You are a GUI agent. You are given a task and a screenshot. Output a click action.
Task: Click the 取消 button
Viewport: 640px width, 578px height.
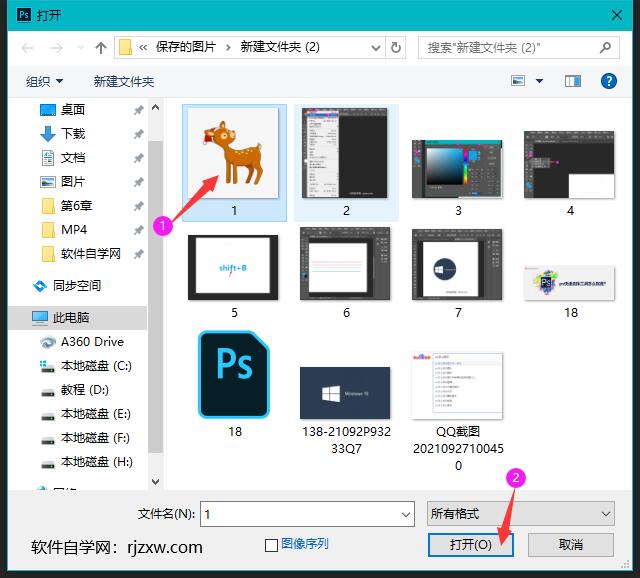pyautogui.click(x=571, y=545)
